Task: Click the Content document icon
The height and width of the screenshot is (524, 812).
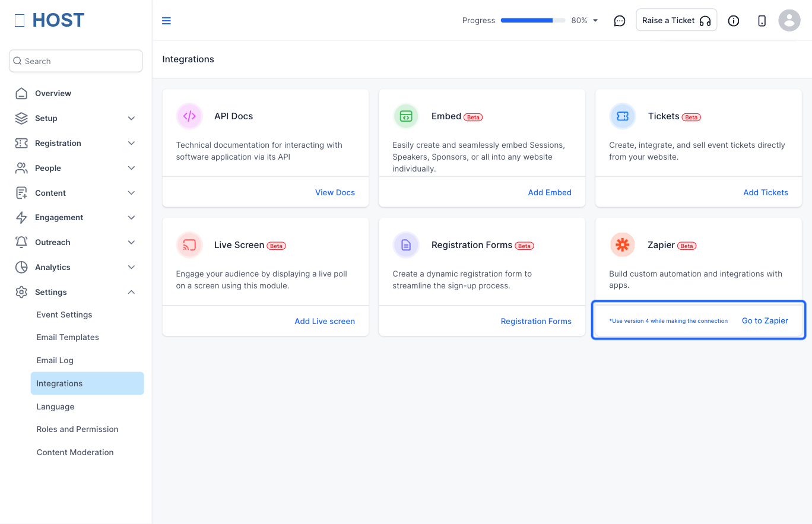Action: (21, 193)
